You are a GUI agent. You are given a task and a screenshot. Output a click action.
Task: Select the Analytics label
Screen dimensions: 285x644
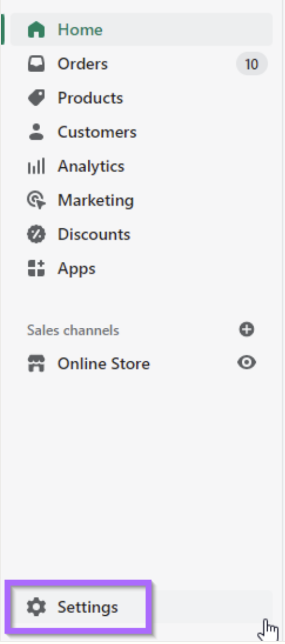tap(91, 166)
